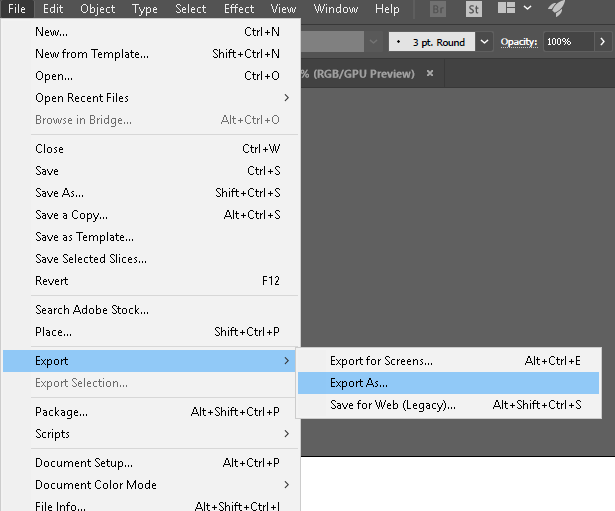Choose Close from the File menu
Viewport: 615px width, 511px height.
pyautogui.click(x=150, y=149)
